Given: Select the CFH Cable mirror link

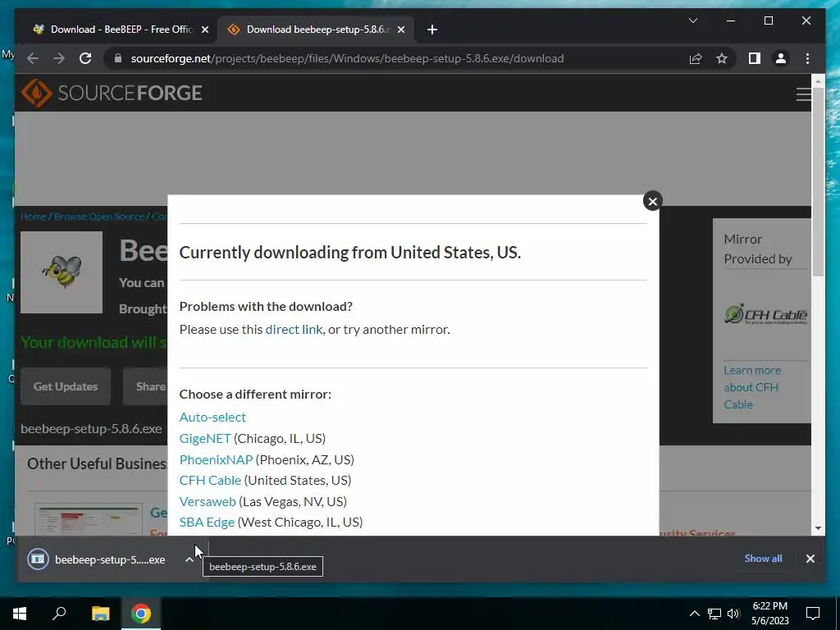Looking at the screenshot, I should pyautogui.click(x=210, y=480).
